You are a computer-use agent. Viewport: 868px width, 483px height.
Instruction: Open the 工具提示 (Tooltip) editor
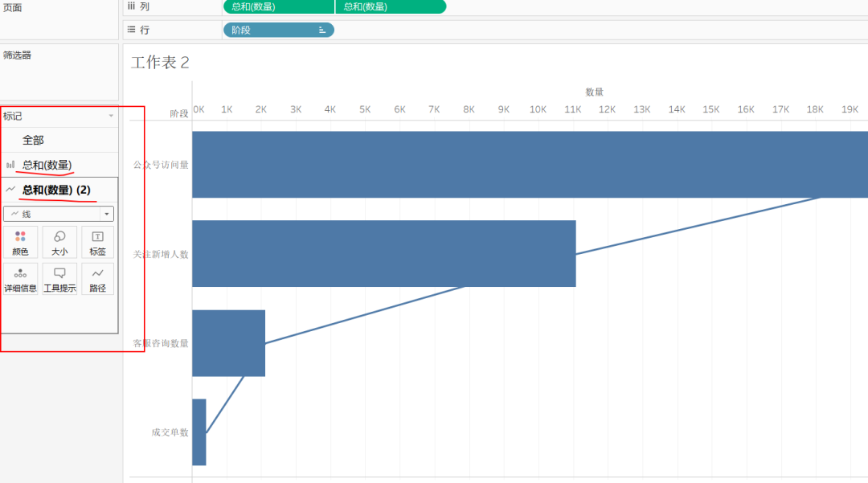[59, 279]
